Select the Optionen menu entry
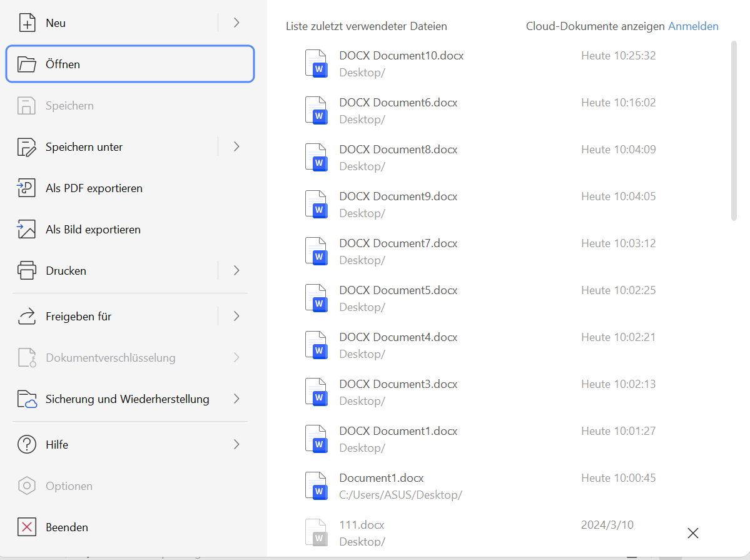 (69, 486)
